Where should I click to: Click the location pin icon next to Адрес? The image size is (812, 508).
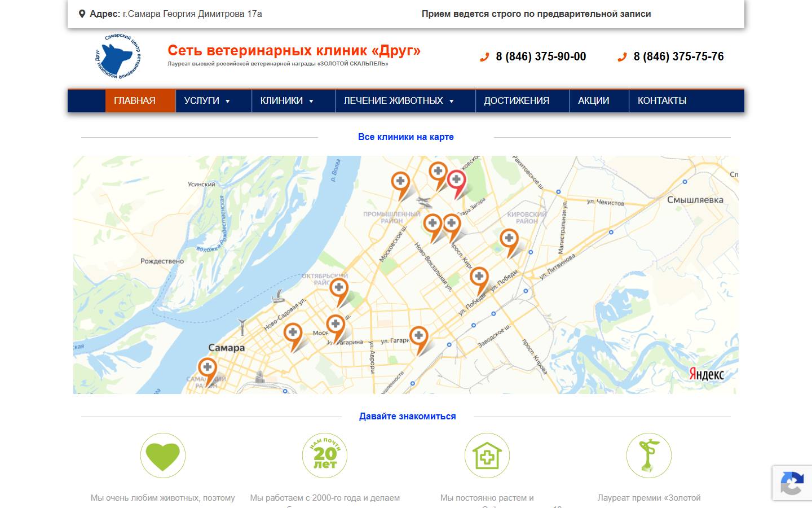[x=82, y=14]
